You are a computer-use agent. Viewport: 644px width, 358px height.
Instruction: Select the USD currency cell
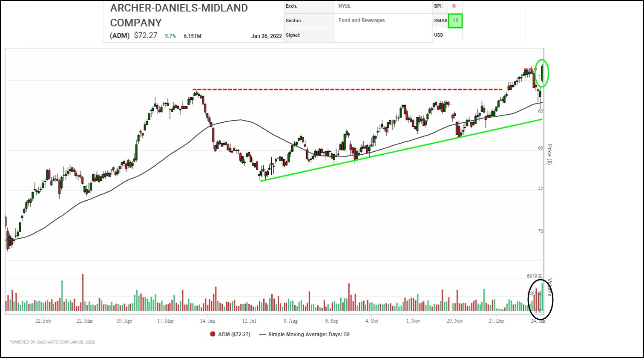click(x=439, y=35)
